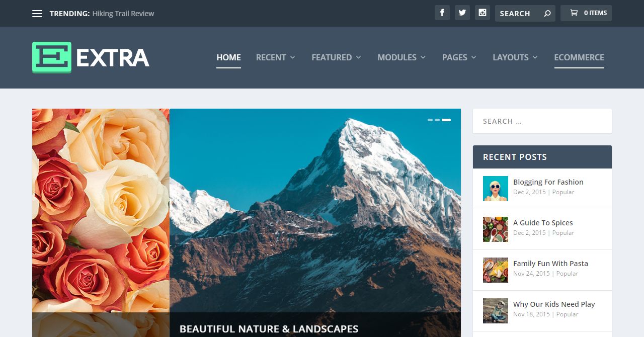Click the sidebar Search input field
The height and width of the screenshot is (337, 644).
542,121
